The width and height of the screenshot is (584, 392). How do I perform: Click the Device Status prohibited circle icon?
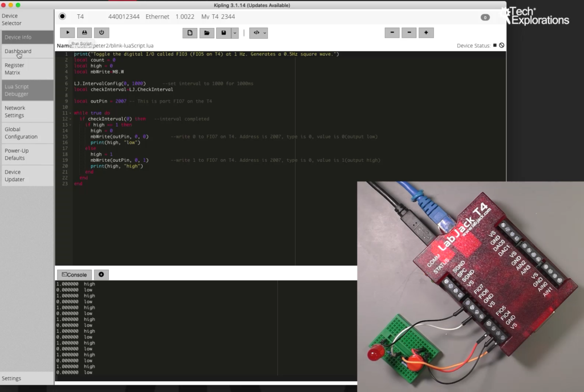tap(502, 46)
